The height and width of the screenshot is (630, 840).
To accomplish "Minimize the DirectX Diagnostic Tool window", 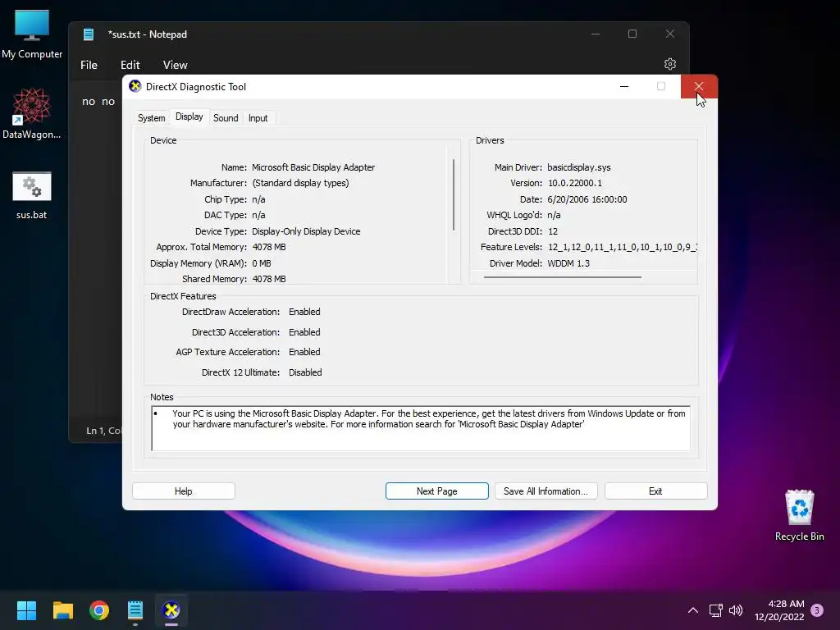I will coord(624,86).
